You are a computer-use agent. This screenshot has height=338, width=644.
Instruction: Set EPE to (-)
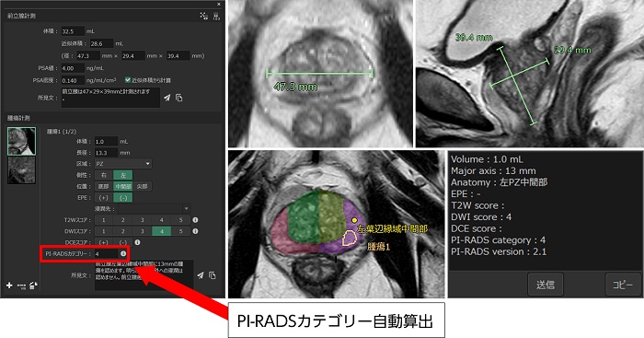pos(122,198)
